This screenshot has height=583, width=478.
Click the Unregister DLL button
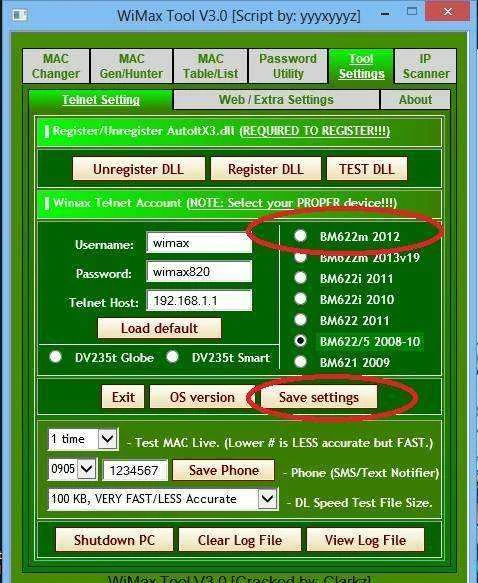coord(139,169)
